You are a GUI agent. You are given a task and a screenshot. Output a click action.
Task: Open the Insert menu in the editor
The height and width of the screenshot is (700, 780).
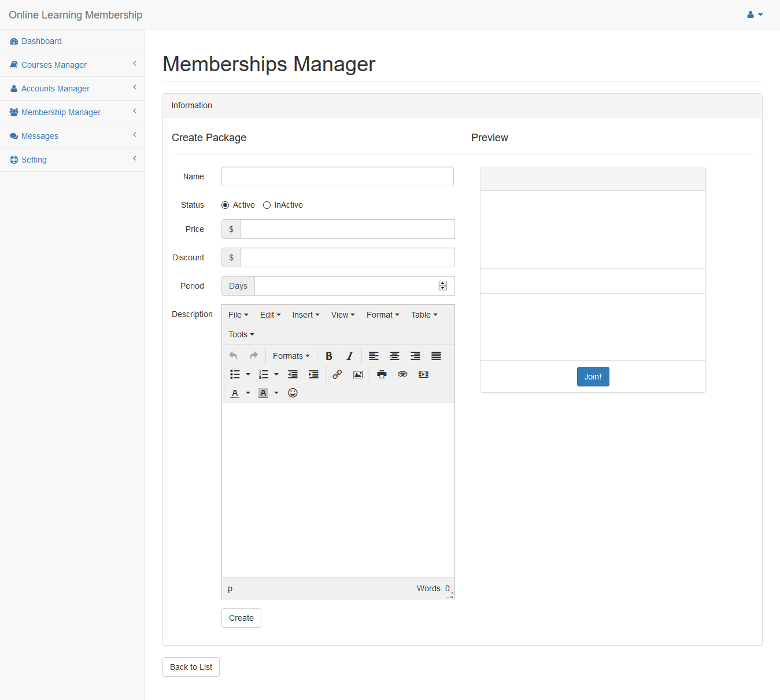click(305, 315)
